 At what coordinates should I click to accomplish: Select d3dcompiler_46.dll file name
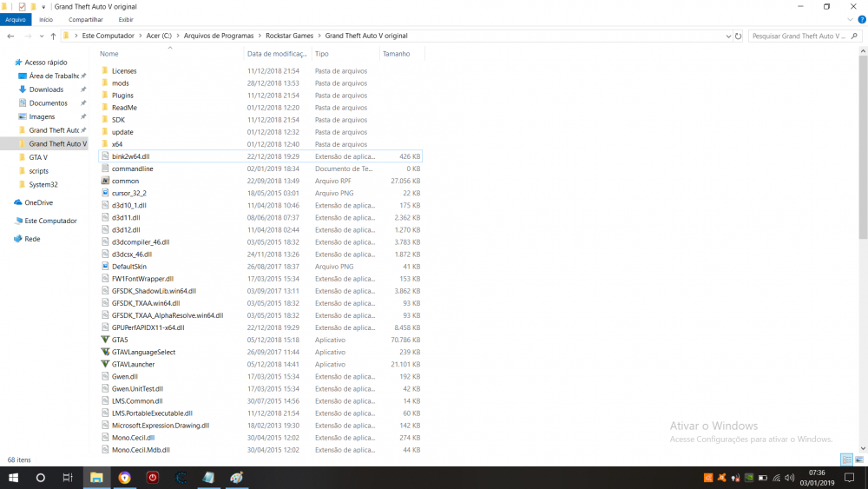[141, 242]
